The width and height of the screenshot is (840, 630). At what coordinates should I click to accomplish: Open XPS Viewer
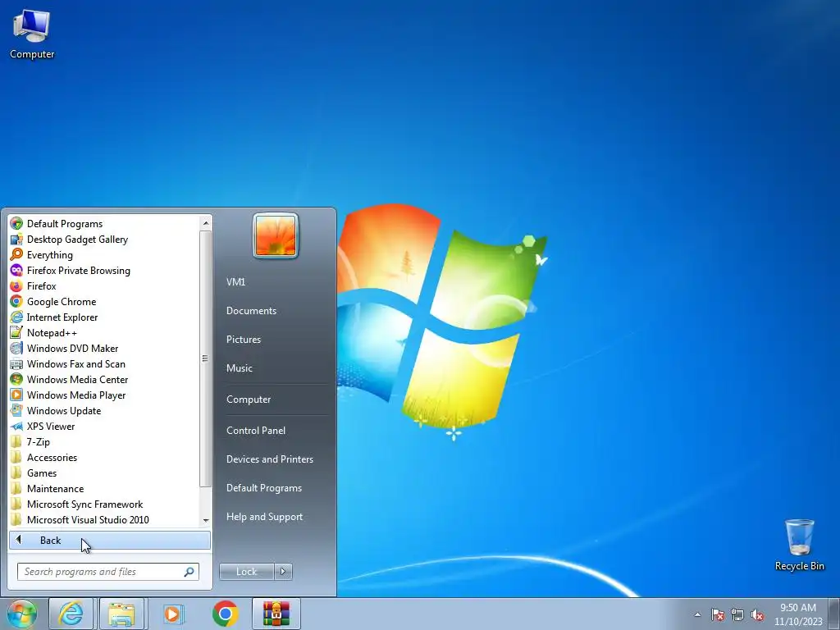[50, 426]
